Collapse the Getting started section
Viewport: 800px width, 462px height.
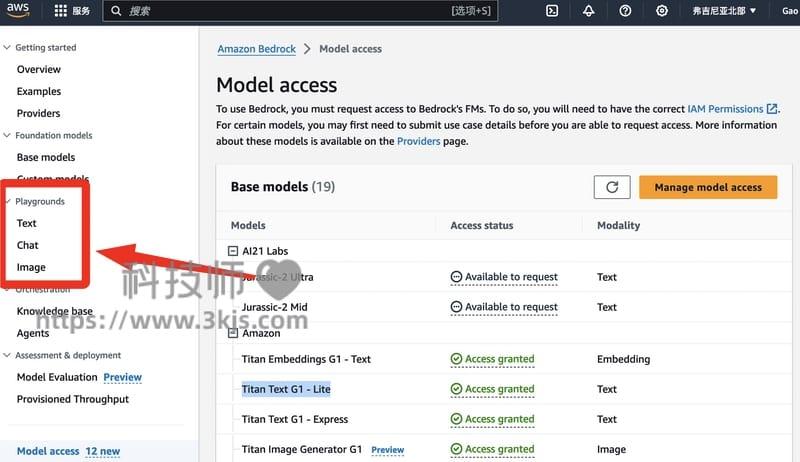click(x=7, y=47)
